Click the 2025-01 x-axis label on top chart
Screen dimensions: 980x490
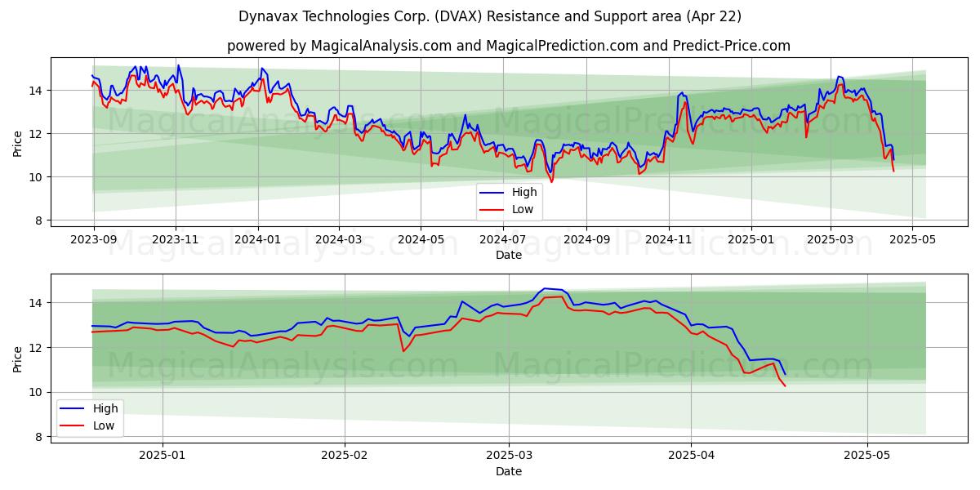pos(751,240)
